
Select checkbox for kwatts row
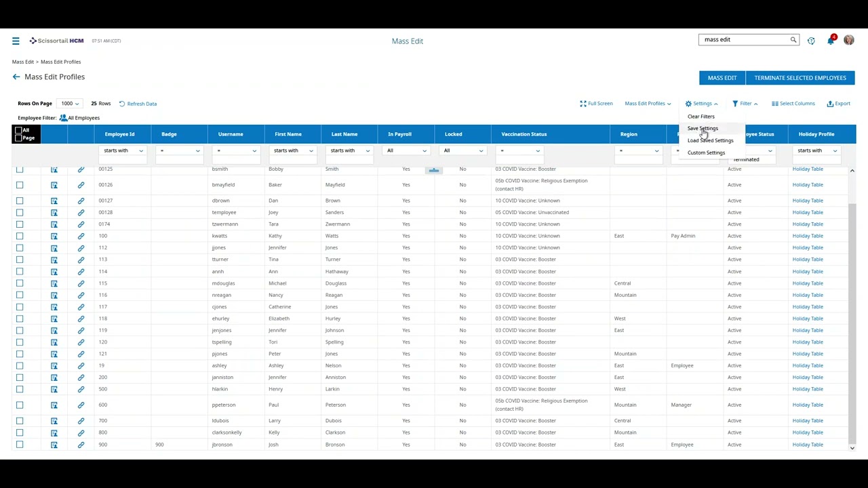(x=20, y=236)
